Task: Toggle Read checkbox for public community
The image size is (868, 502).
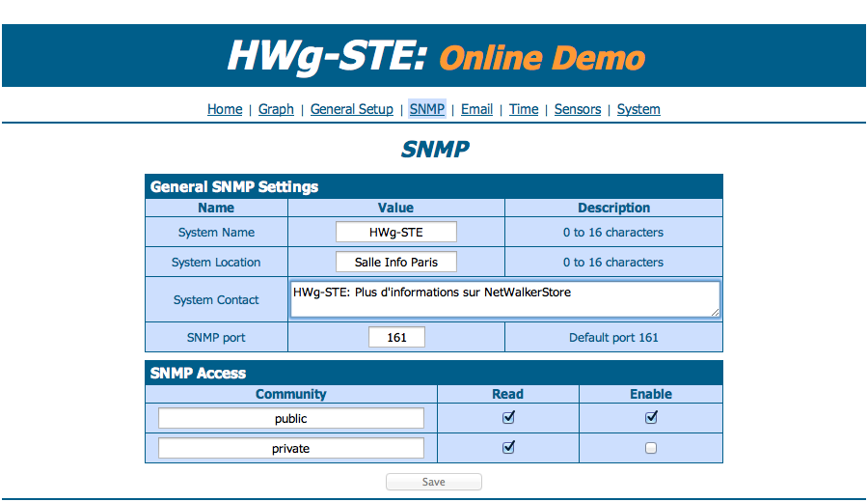Action: 508,418
